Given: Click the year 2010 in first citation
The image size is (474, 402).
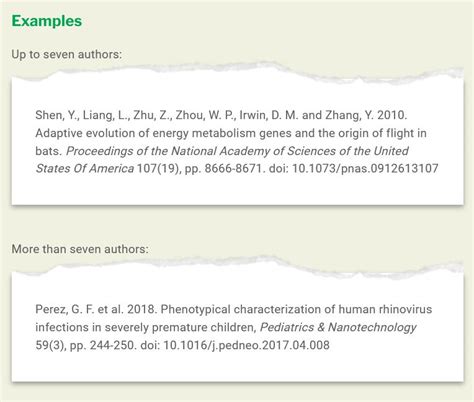Looking at the screenshot, I should [x=392, y=115].
